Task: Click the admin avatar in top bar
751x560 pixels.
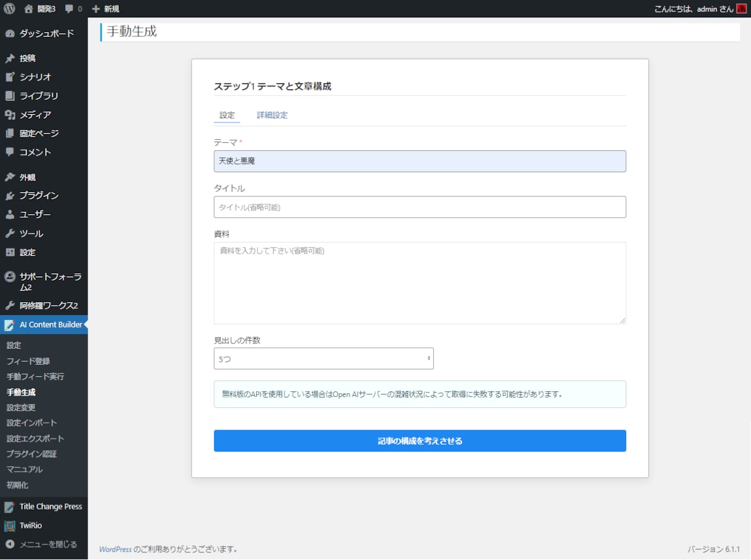Action: (741, 9)
